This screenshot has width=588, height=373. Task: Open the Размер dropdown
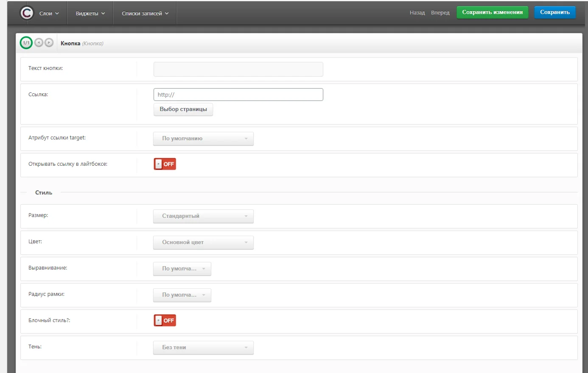tap(203, 216)
